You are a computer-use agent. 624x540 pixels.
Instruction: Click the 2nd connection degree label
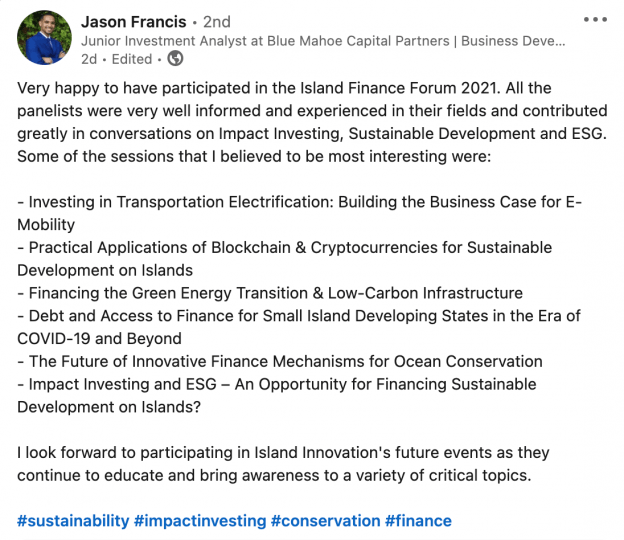click(217, 21)
